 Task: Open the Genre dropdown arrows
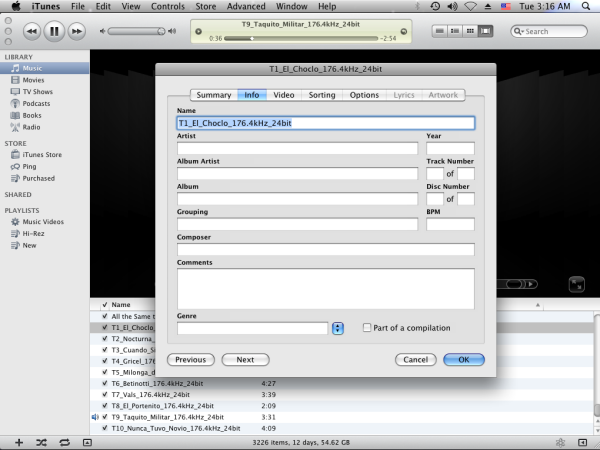pos(338,328)
